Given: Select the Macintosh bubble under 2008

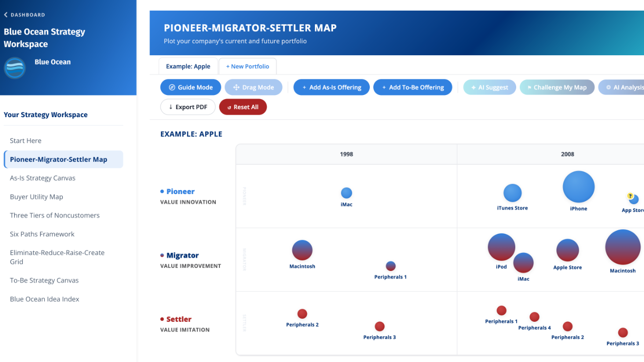Looking at the screenshot, I should pos(623,247).
